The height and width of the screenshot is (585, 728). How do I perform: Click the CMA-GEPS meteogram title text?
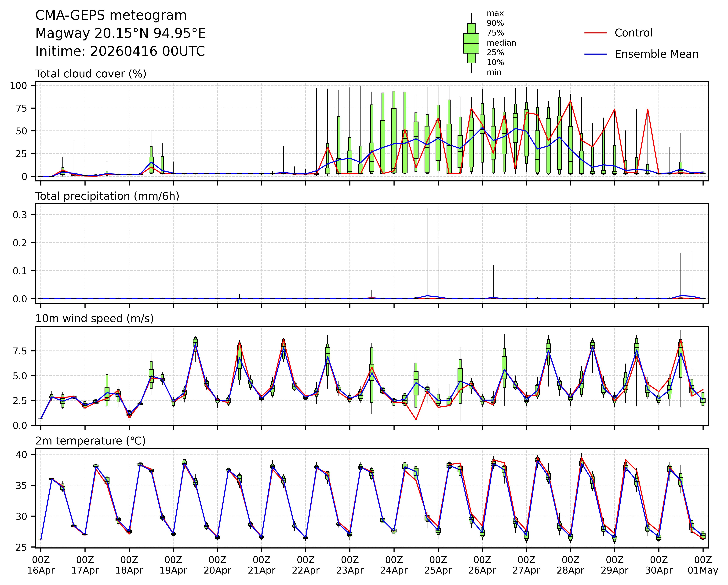click(x=111, y=15)
